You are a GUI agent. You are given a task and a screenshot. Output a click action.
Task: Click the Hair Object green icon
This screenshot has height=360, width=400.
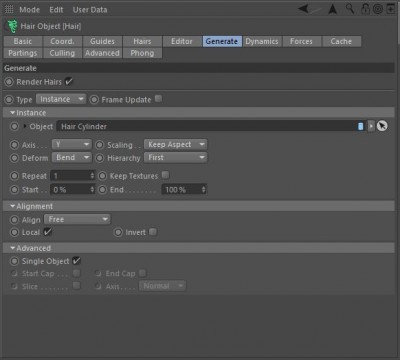tap(12, 26)
